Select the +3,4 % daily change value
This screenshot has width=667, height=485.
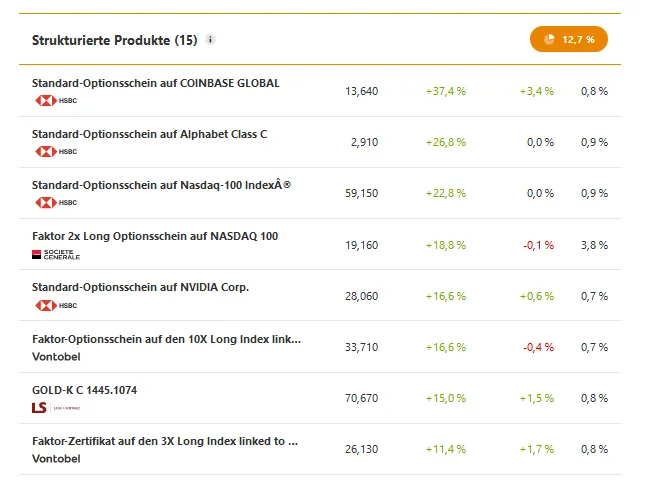click(x=537, y=91)
